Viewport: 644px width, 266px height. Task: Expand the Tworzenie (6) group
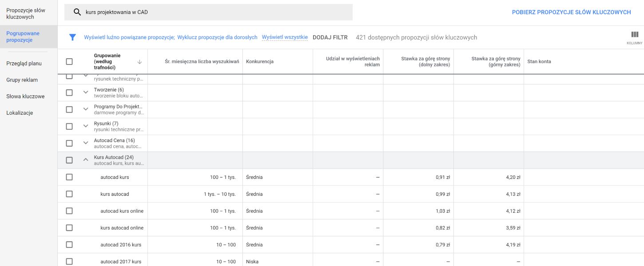[86, 93]
